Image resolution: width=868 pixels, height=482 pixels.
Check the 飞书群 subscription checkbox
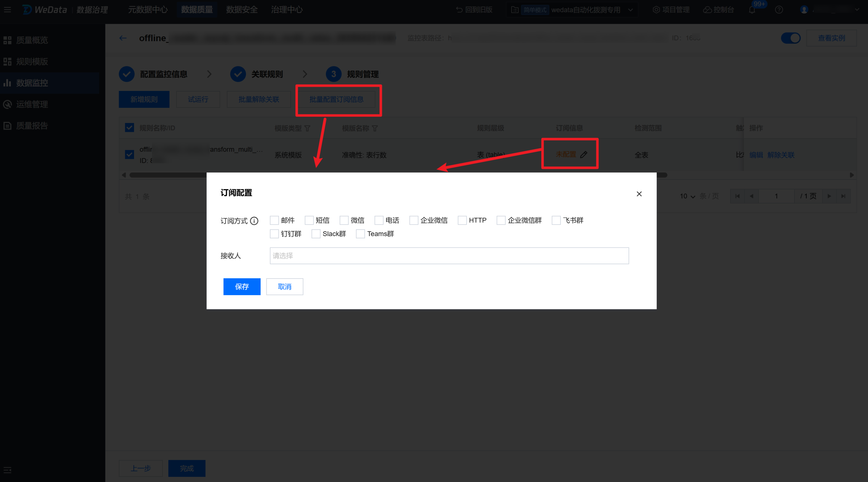(x=556, y=220)
